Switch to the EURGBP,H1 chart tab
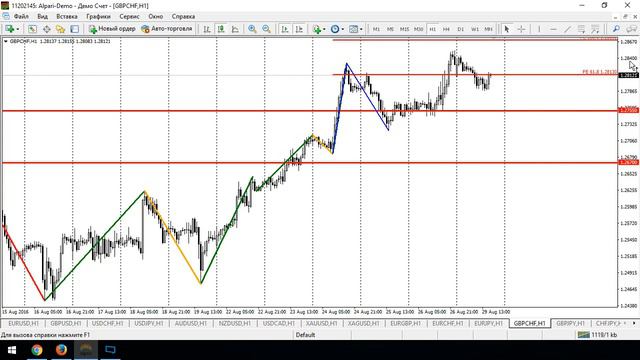Viewport: 640px width, 360px height. [405, 323]
